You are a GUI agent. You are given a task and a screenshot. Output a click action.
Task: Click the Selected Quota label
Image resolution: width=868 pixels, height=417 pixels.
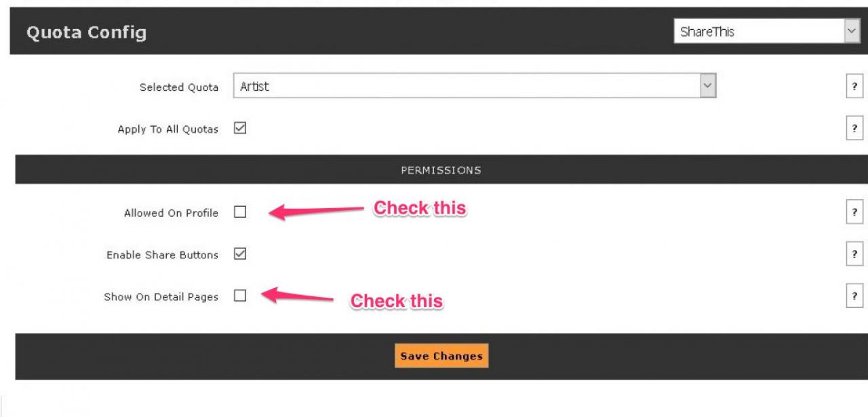pyautogui.click(x=179, y=87)
